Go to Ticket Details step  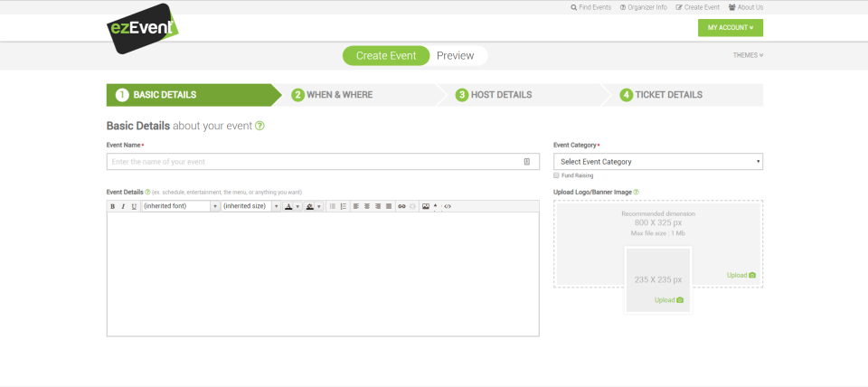click(683, 95)
